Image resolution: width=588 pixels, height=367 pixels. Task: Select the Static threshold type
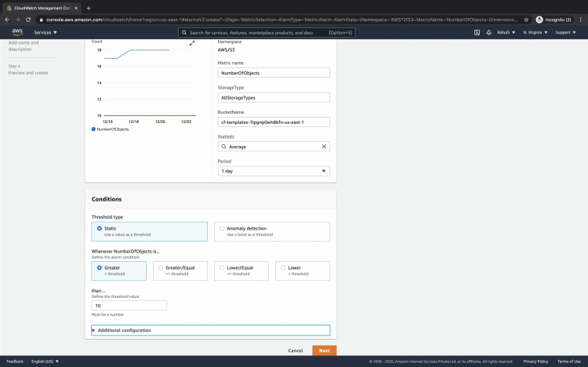coord(100,228)
